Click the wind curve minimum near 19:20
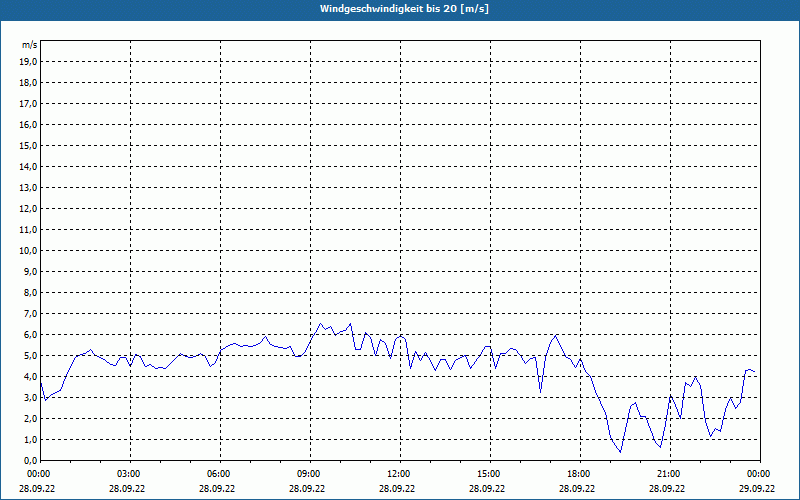800x500 pixels. tap(620, 452)
